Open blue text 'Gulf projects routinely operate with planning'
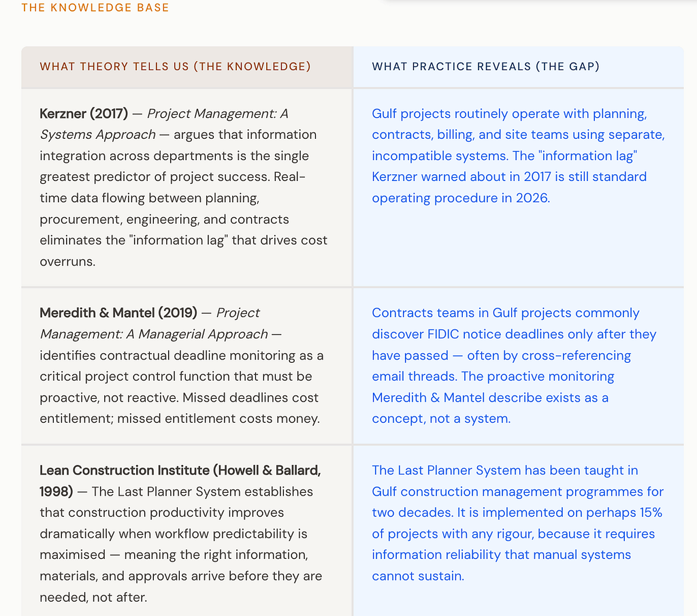The width and height of the screenshot is (697, 616). [509, 114]
